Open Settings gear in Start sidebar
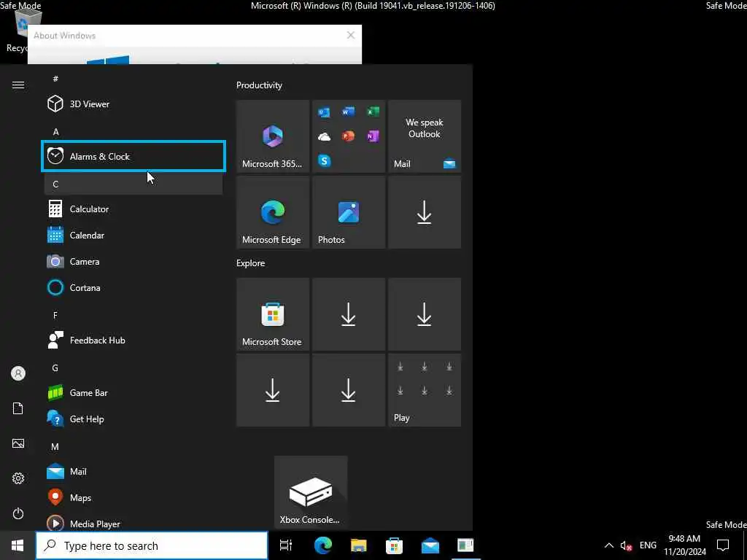Image resolution: width=747 pixels, height=560 pixels. coord(18,478)
